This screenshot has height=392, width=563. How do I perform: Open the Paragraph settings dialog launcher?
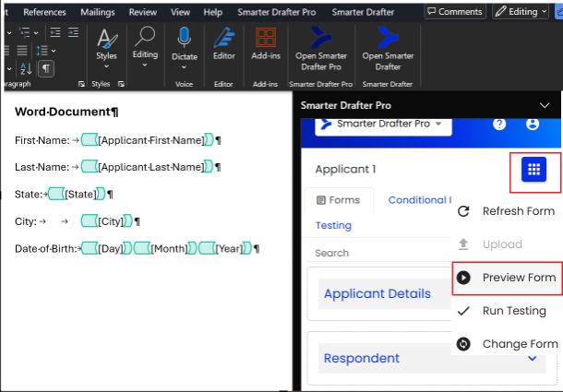point(81,84)
